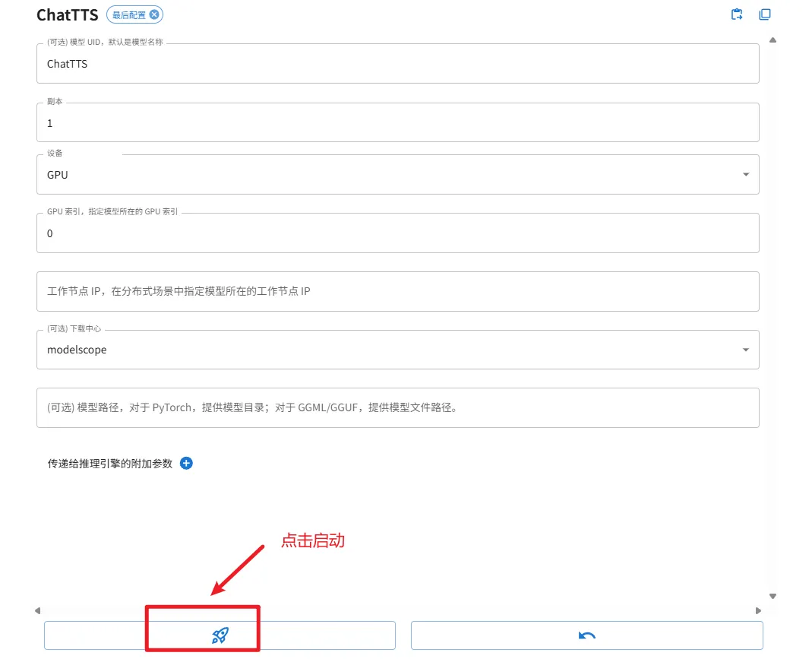Screen dimensions: 812x659
Task: Open the 设备 GPU dropdown
Action: click(x=398, y=175)
